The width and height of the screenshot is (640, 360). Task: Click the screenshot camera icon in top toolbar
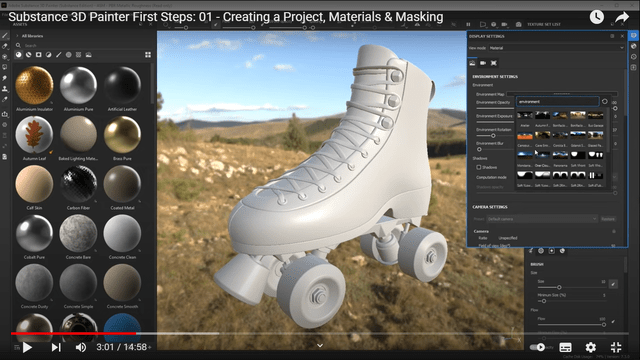click(x=518, y=24)
